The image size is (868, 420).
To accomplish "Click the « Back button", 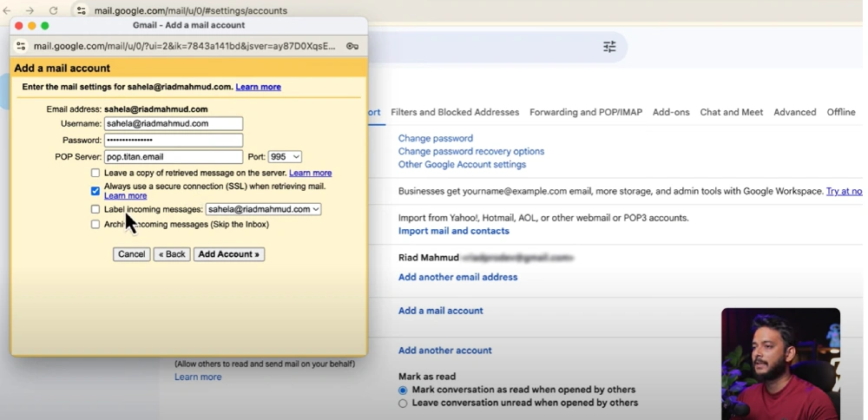I will [x=172, y=254].
